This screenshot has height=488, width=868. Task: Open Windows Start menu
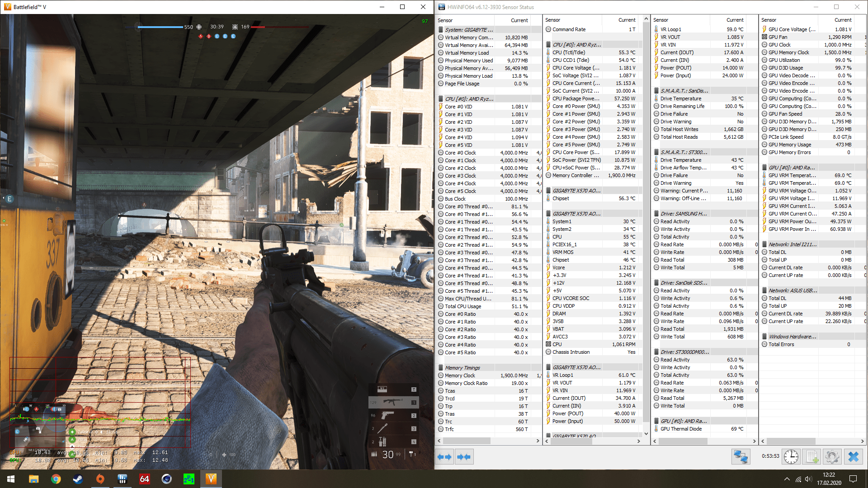11,479
